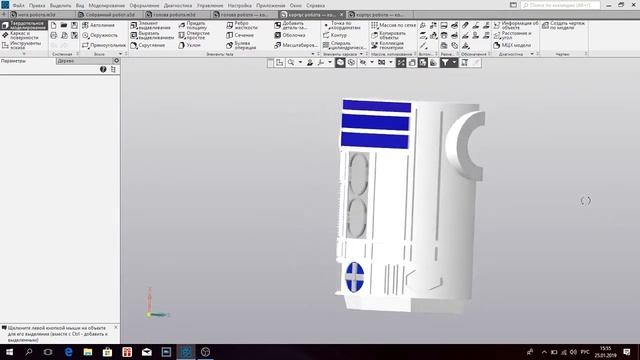Image resolution: width=640 pixels, height=360 pixels.
Task: Activate Элемент выдавливания extrude tool
Action: (150, 25)
